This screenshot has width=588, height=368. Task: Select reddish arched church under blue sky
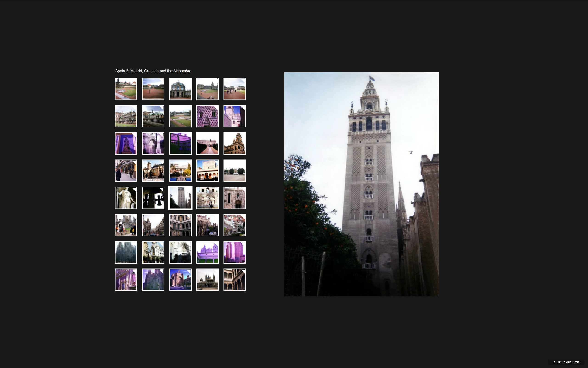(x=180, y=280)
